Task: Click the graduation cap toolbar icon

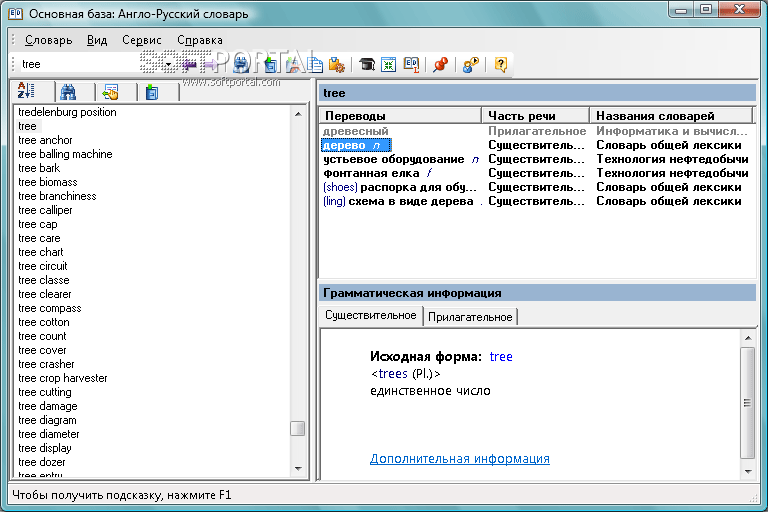Action: (366, 65)
